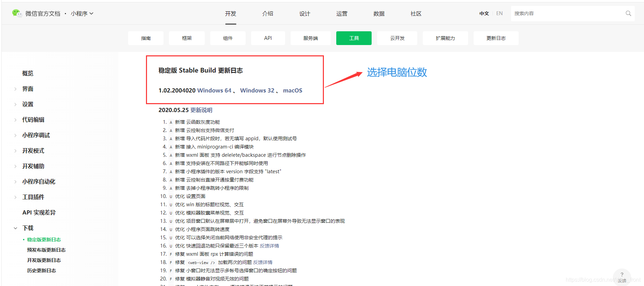Open the 指南 sub-navigation button

[146, 38]
